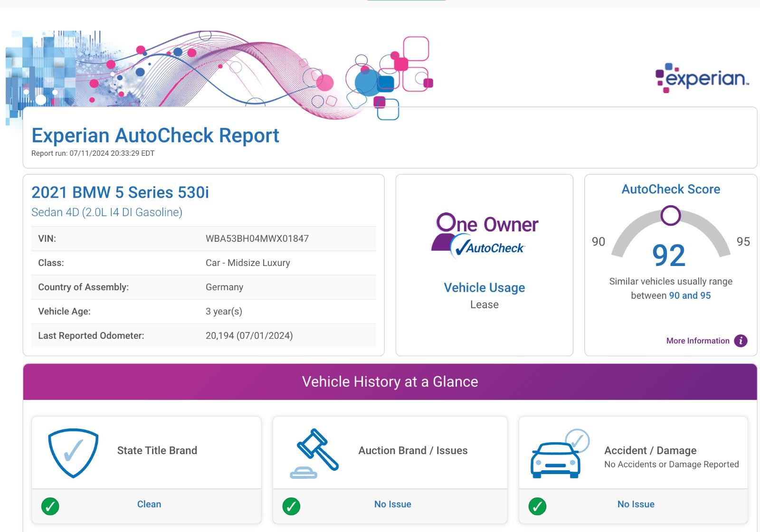Viewport: 760px width, 532px height.
Task: Click the Car - Midsize Luxury class value
Action: [248, 263]
